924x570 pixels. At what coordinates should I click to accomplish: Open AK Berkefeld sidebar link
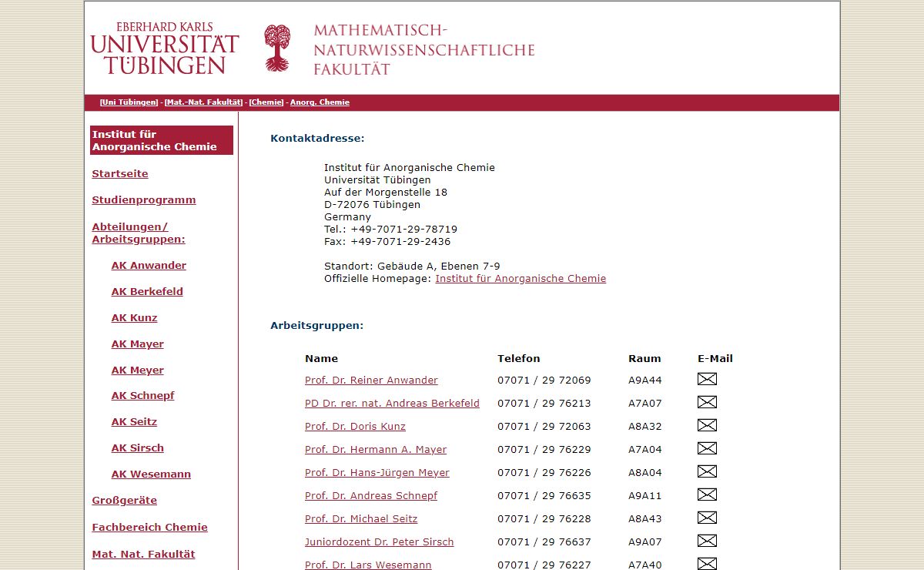(x=147, y=292)
